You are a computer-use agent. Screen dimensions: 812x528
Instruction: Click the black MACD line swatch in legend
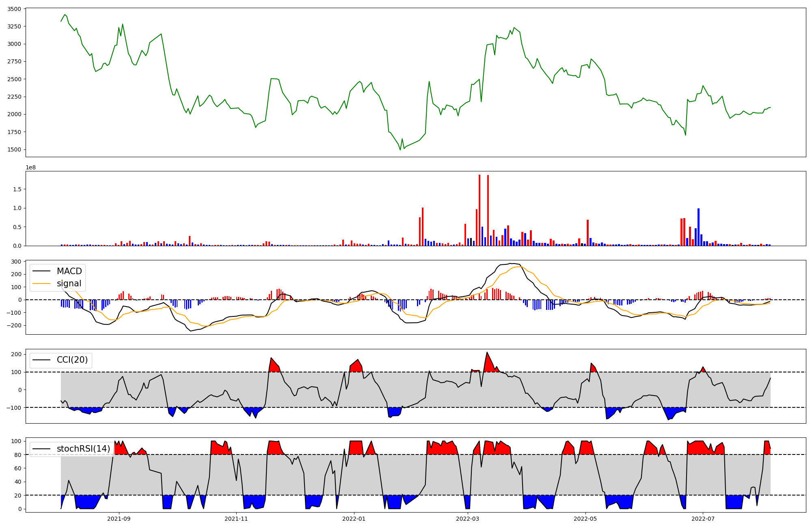click(x=41, y=271)
